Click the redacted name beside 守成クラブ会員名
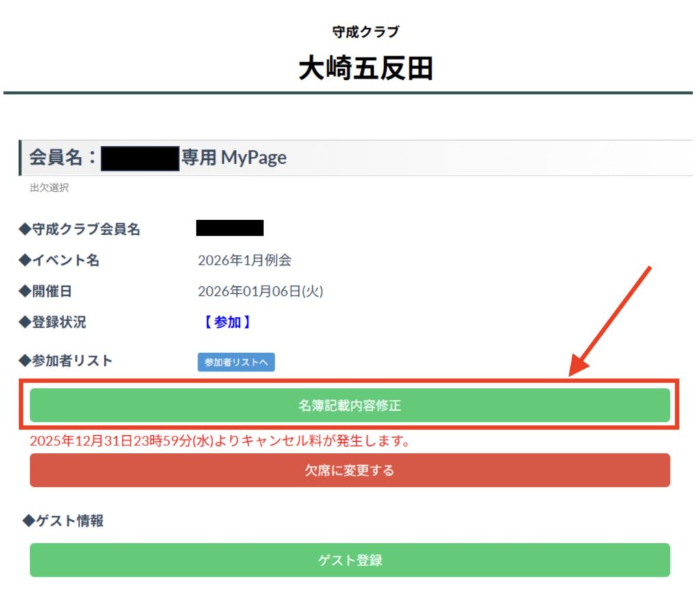The height and width of the screenshot is (597, 700). (230, 228)
